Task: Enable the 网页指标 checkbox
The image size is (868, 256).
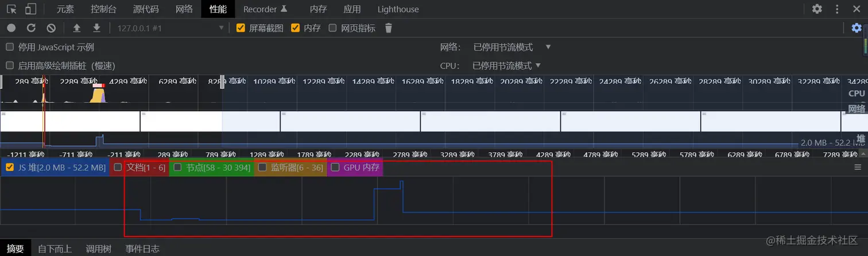Action: [332, 28]
